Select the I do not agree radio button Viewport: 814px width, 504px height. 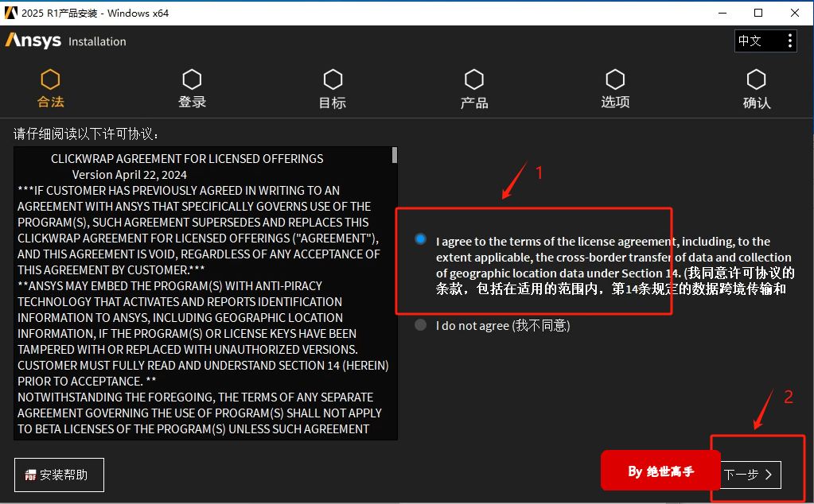pyautogui.click(x=420, y=325)
